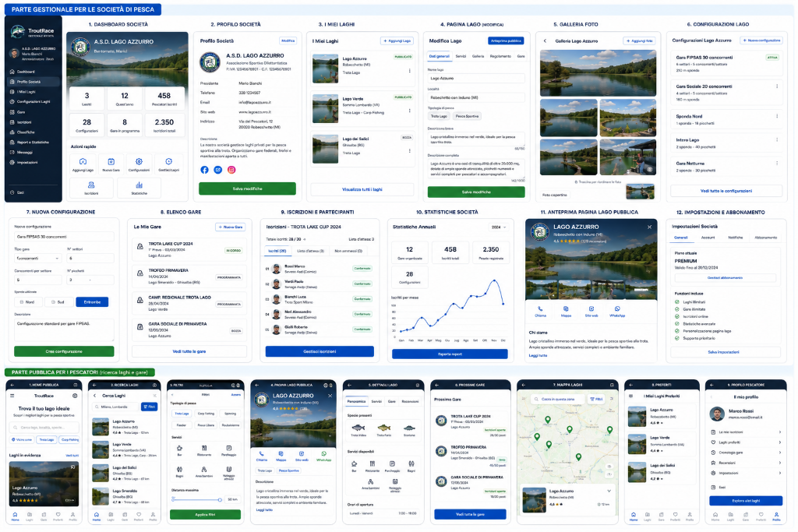The image size is (798, 532).
Task: Click the WhatsApp icon in the Anteprima card
Action: [617, 308]
